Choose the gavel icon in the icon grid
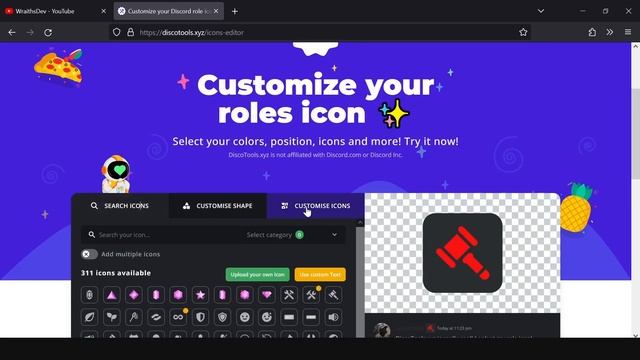 coord(333,295)
